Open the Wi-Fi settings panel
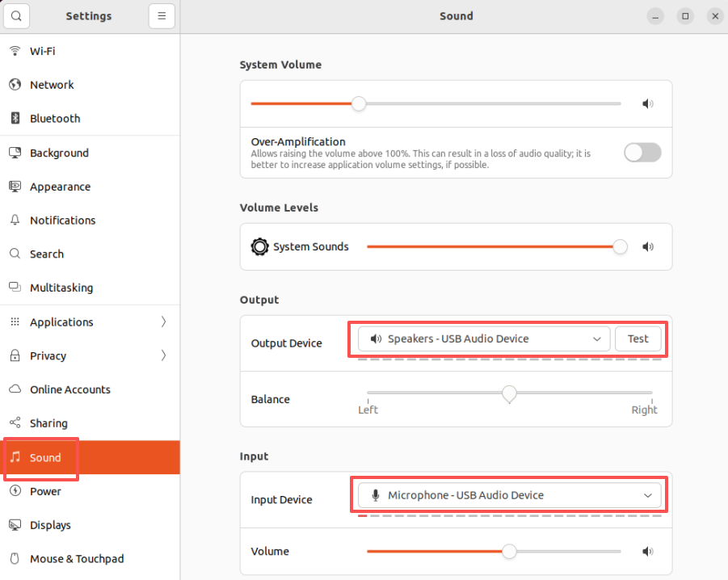Image resolution: width=728 pixels, height=580 pixels. (90, 51)
